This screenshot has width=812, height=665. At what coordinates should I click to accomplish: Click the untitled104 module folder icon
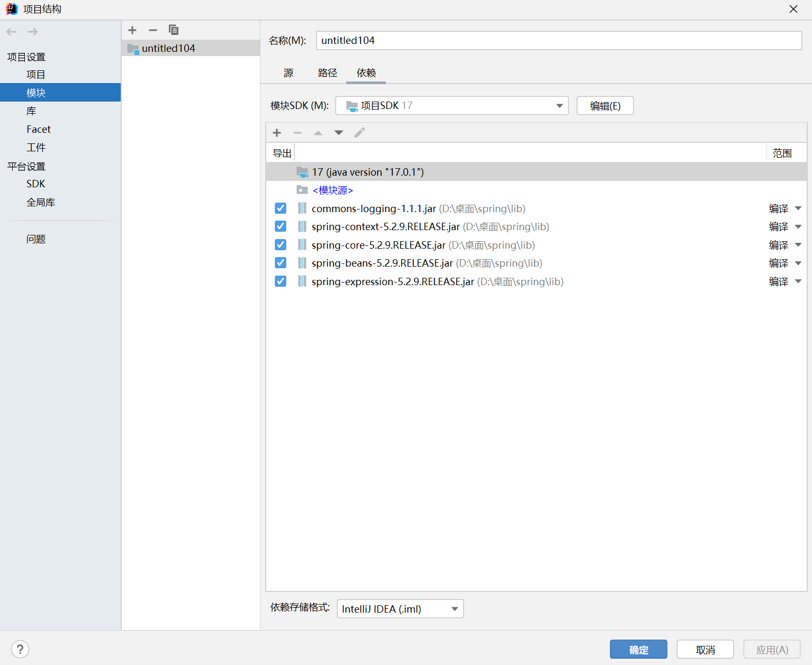[133, 49]
